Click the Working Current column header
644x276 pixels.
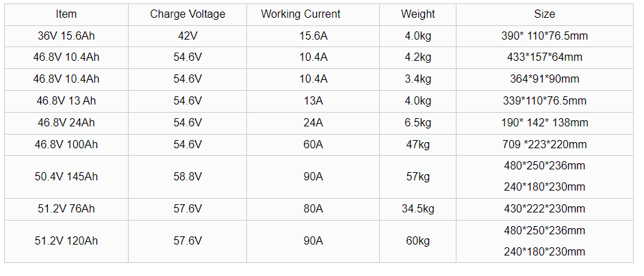tap(300, 14)
